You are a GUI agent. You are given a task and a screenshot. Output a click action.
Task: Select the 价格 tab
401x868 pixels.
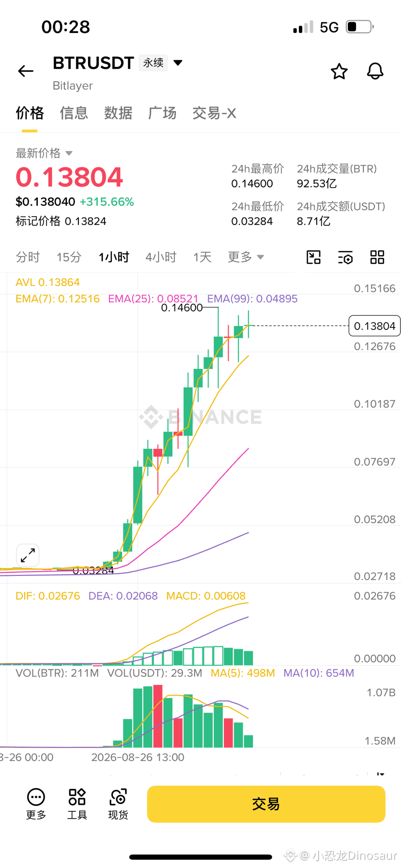tap(30, 113)
